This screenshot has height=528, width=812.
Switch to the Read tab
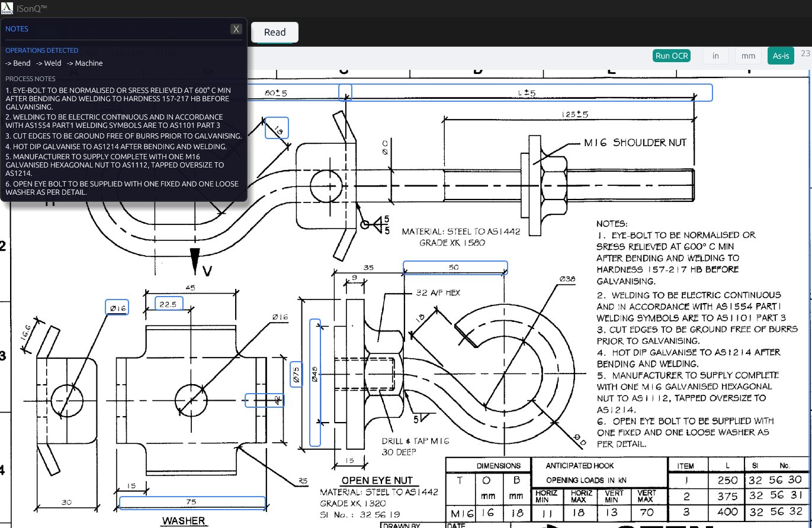pyautogui.click(x=274, y=33)
